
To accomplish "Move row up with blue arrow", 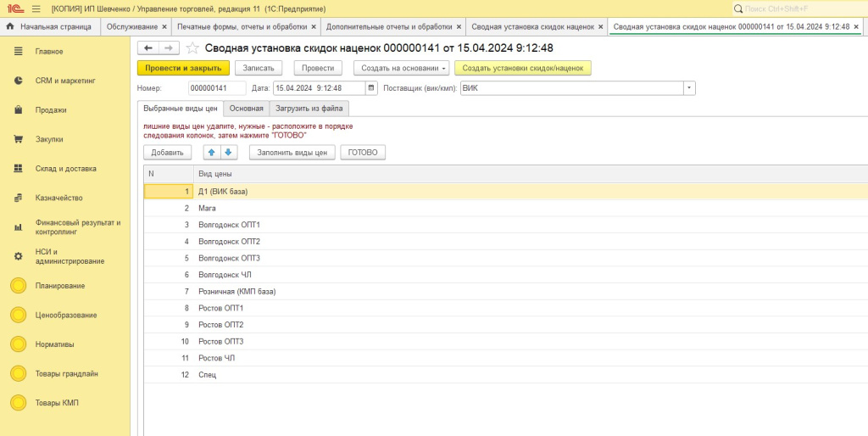I will click(x=211, y=153).
